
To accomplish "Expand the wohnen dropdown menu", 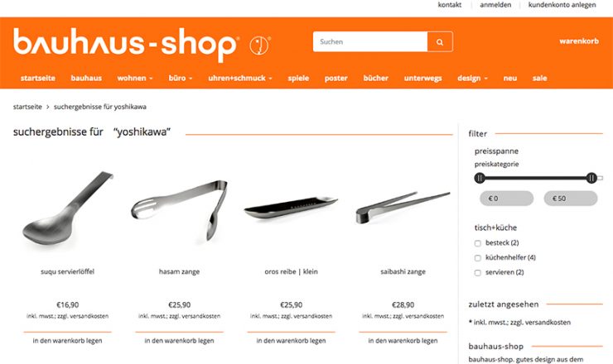I will click(x=135, y=78).
